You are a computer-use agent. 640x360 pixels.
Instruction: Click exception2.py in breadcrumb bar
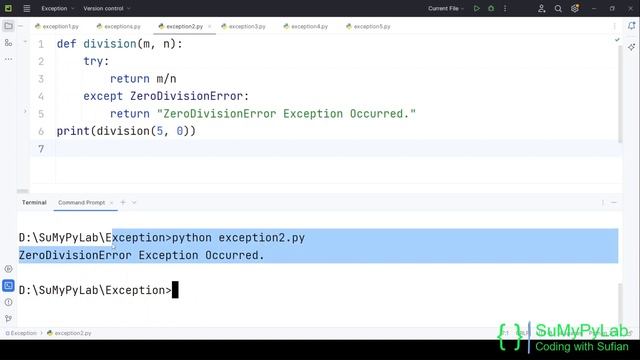coord(69,333)
